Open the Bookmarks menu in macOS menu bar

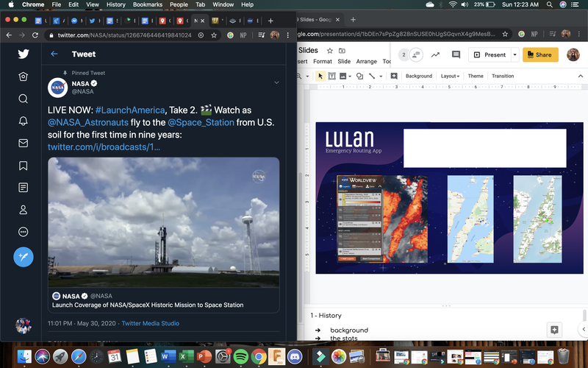pyautogui.click(x=148, y=4)
